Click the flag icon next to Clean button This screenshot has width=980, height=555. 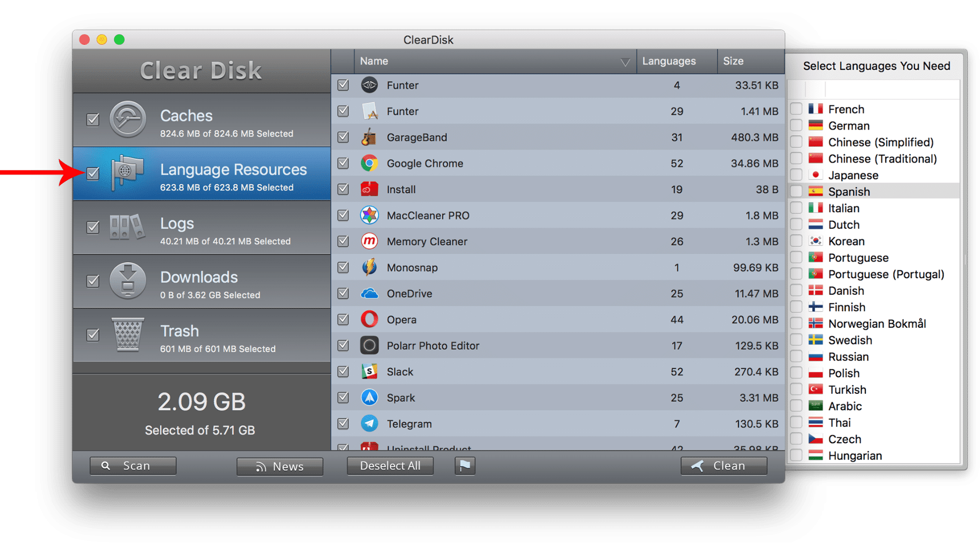[466, 465]
